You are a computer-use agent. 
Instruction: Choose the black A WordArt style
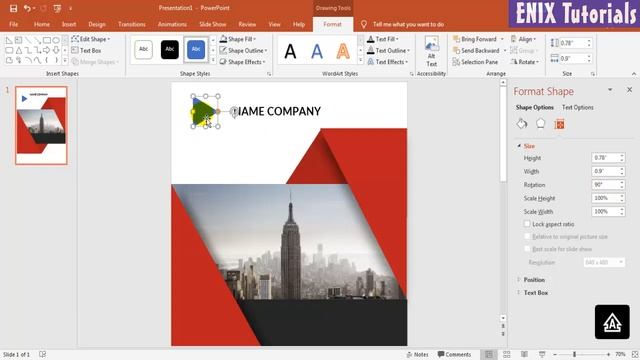coord(290,51)
